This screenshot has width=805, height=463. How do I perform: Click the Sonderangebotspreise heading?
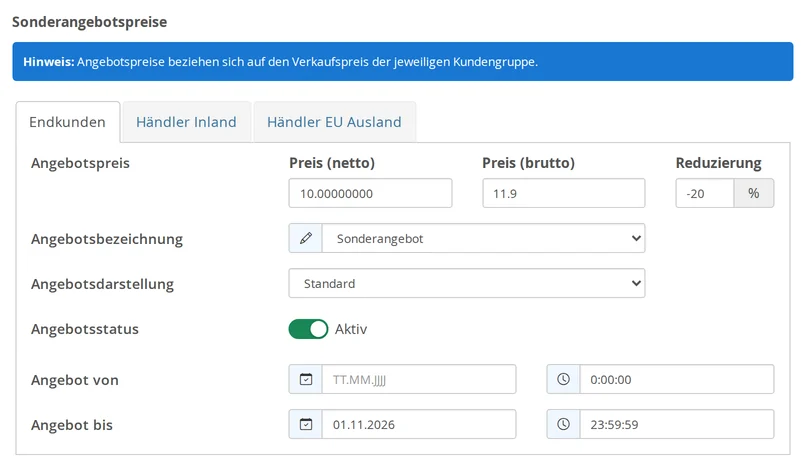89,22
